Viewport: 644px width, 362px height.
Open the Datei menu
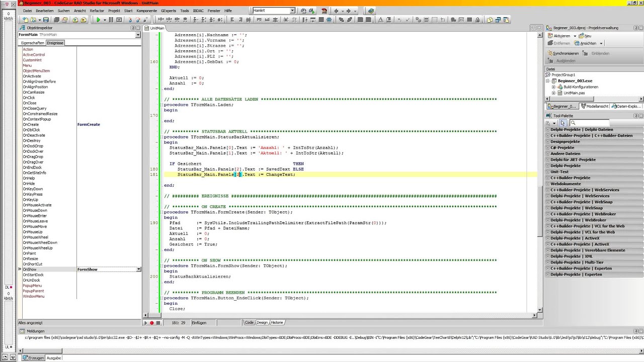click(28, 11)
